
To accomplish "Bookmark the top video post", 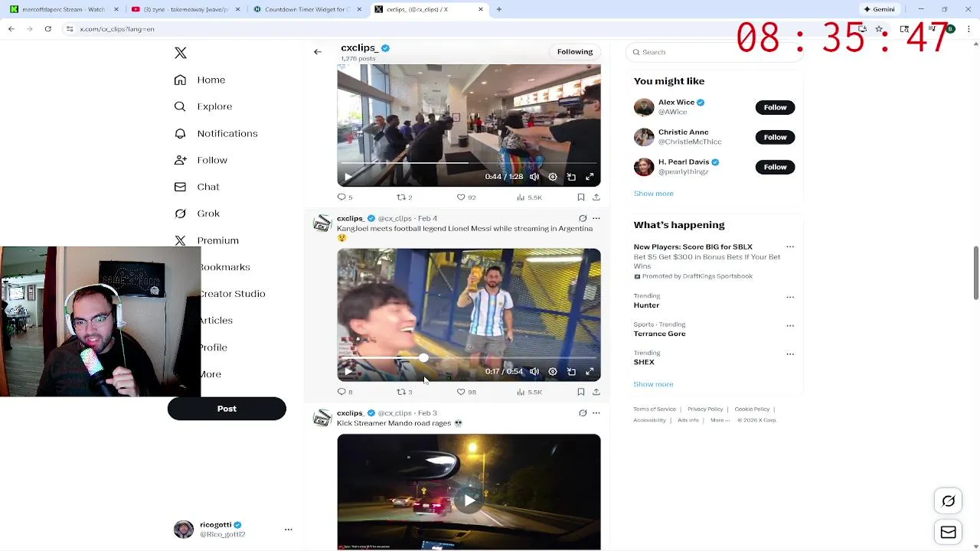I will pos(581,197).
